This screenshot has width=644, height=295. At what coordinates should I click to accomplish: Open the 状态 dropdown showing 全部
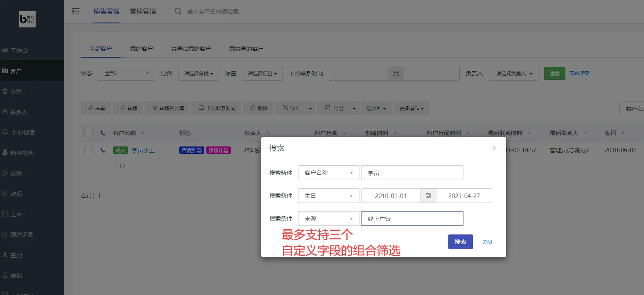click(127, 73)
